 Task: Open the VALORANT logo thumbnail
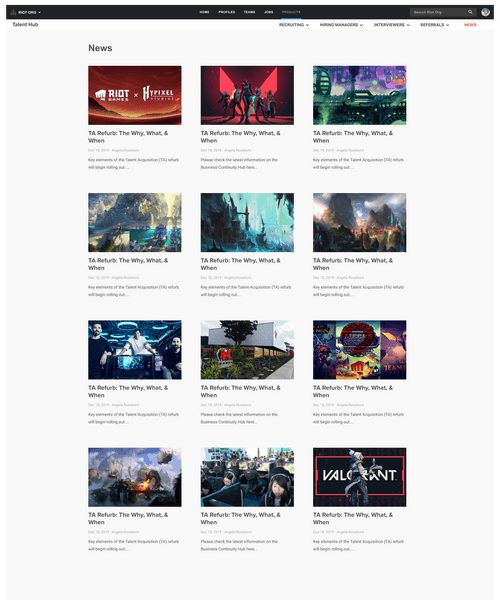(360, 477)
